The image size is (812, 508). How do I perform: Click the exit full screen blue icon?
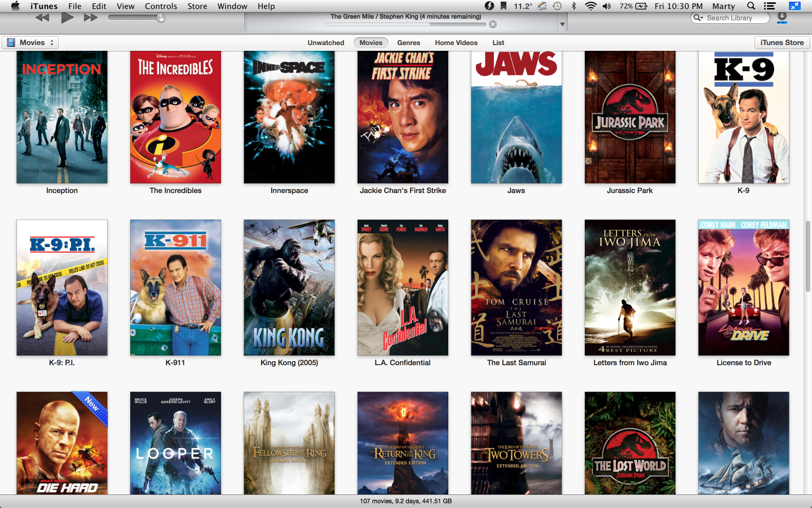(795, 6)
